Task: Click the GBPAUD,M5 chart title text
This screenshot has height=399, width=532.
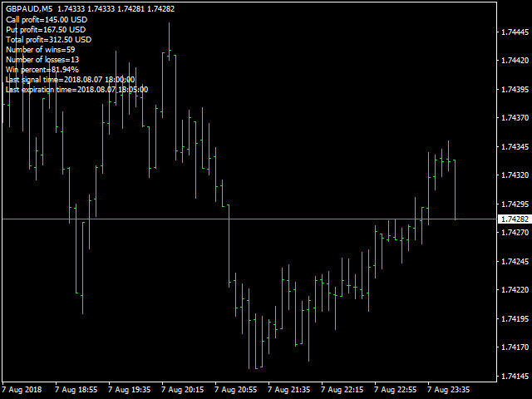Action: [29, 9]
